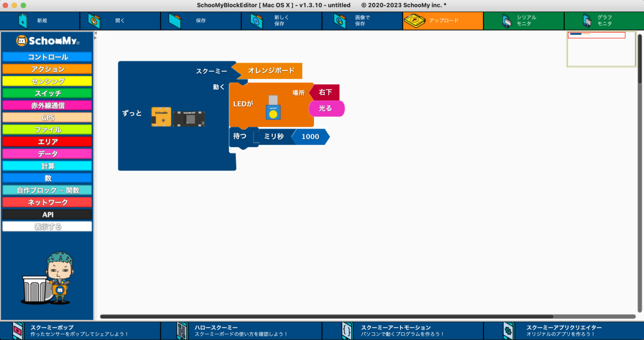The height and width of the screenshot is (340, 644).
Task: Click the スクーミーポップ icon
Action: coord(18,331)
